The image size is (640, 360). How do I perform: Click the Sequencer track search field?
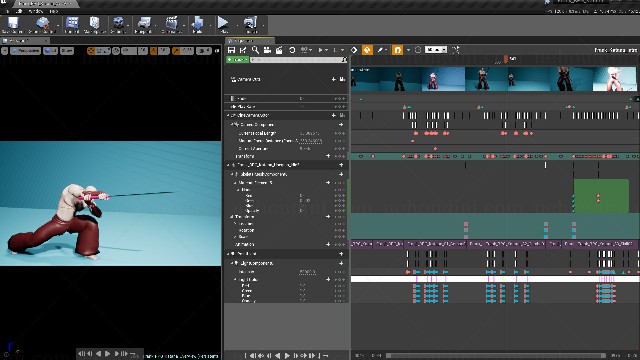[x=299, y=60]
